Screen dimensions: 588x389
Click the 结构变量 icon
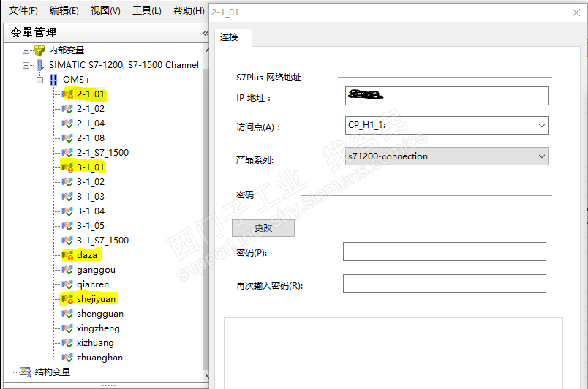pyautogui.click(x=26, y=371)
